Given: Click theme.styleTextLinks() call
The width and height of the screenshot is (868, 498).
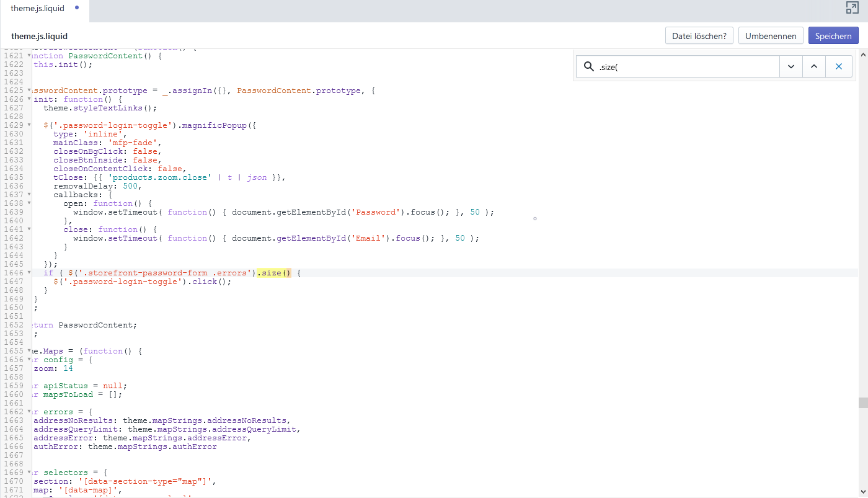Looking at the screenshot, I should click(100, 108).
